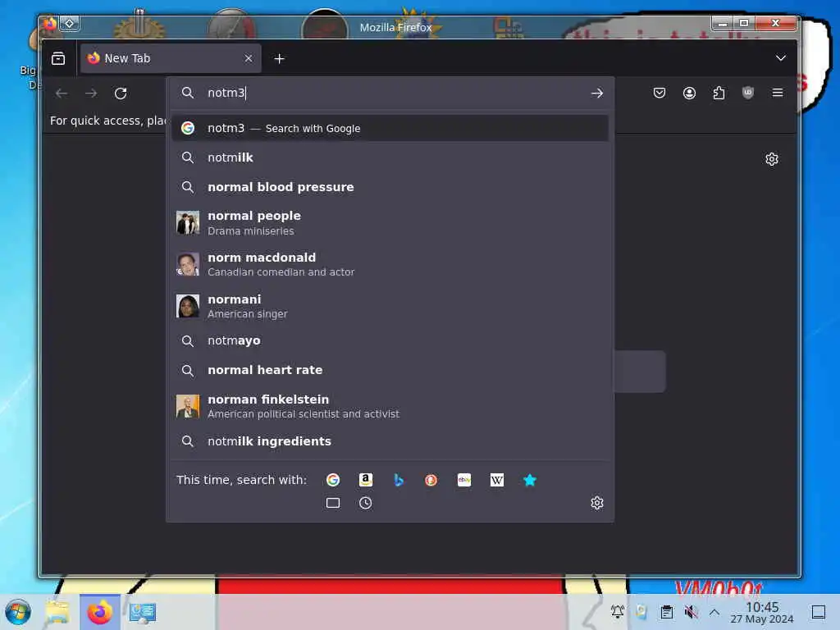The height and width of the screenshot is (630, 840).
Task: Click show desktop button in taskbar
Action: [x=819, y=612]
